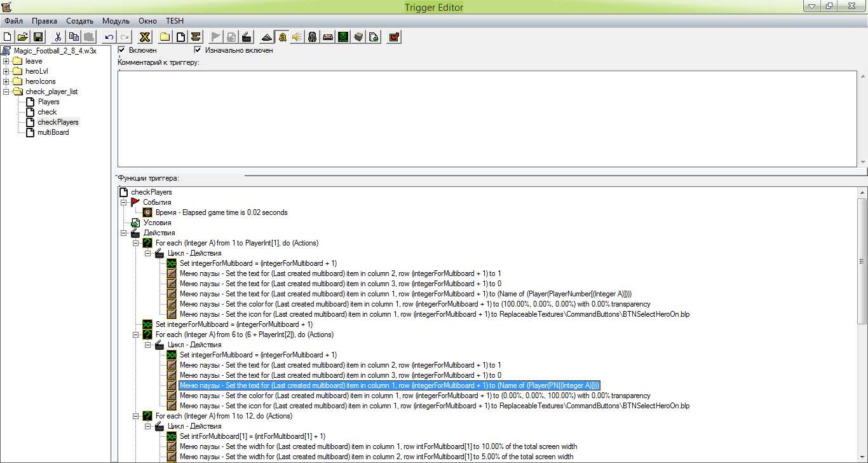Screen dimensions: 868x463
Task: Open a map with the open-folder icon
Action: pyautogui.click(x=22, y=37)
